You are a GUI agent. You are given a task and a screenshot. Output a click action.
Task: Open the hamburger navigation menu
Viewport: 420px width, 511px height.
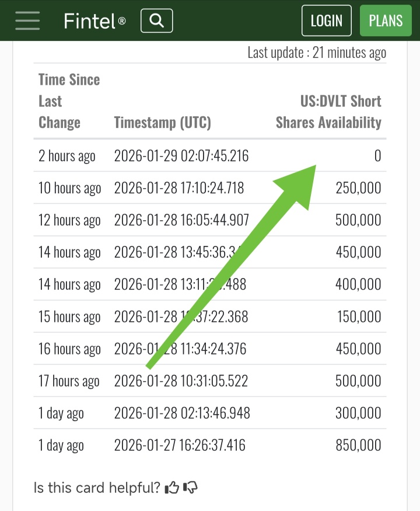[x=27, y=20]
